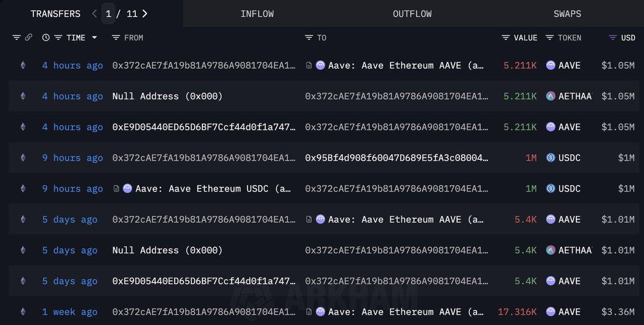Switch to the OUTFLOW tab

click(x=412, y=14)
